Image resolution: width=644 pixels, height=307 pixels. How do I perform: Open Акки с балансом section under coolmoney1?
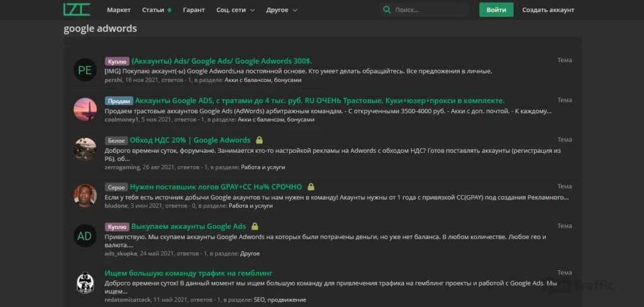point(276,120)
